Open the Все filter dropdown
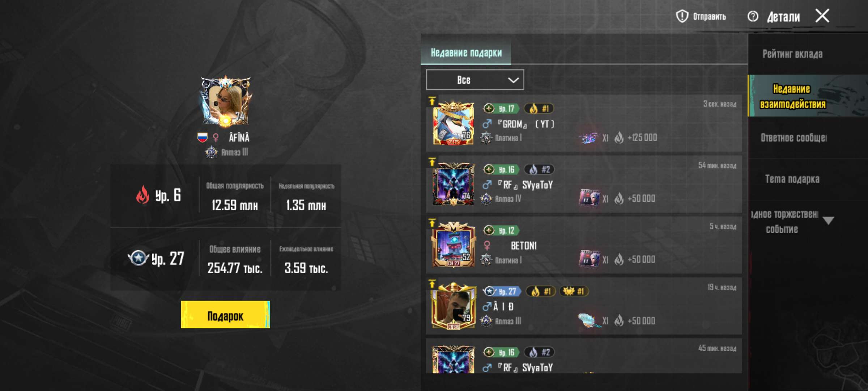Screen dimensions: 868x391 pos(475,80)
